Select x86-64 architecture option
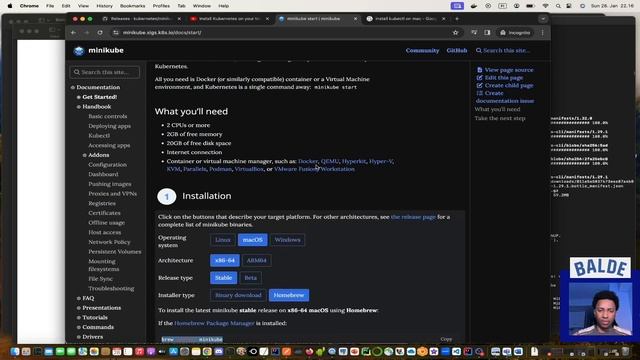Screen dimensions: 640x360 (225, 260)
